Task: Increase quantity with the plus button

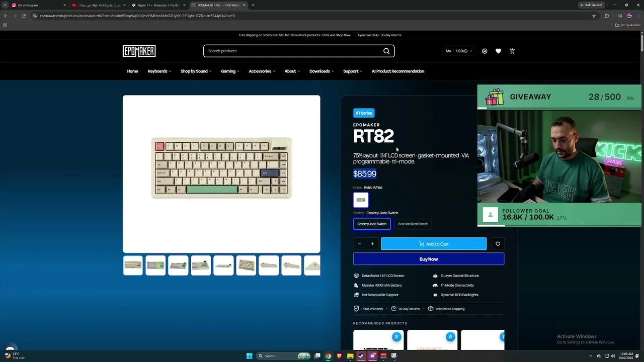Action: tap(372, 244)
